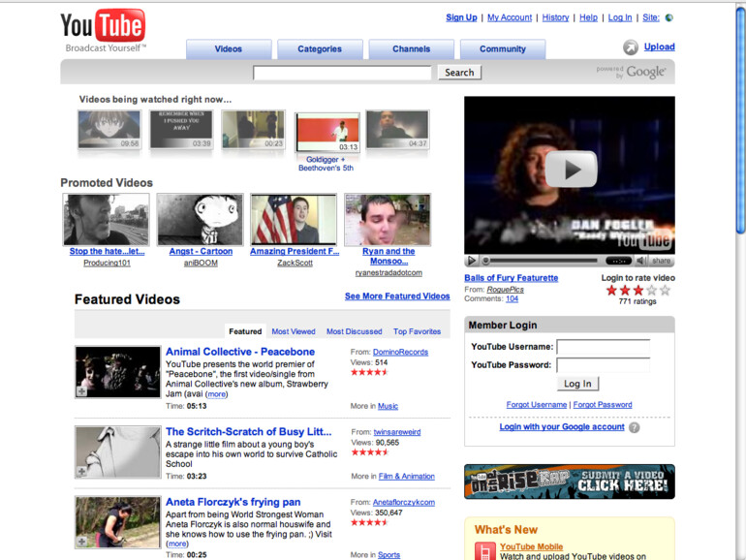Add Aneta Florczyk video to quicklist
This screenshot has height=560, width=746.
pyautogui.click(x=81, y=542)
